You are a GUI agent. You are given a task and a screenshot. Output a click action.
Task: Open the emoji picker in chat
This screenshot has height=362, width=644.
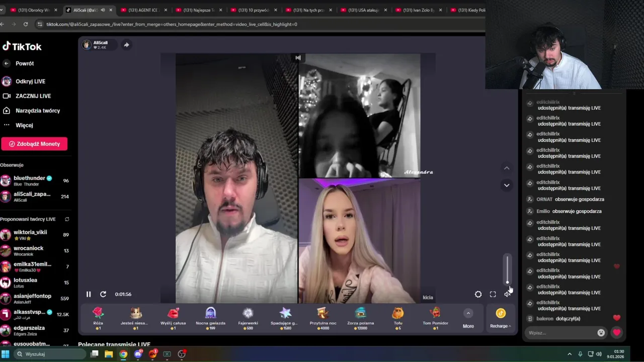tap(601, 333)
